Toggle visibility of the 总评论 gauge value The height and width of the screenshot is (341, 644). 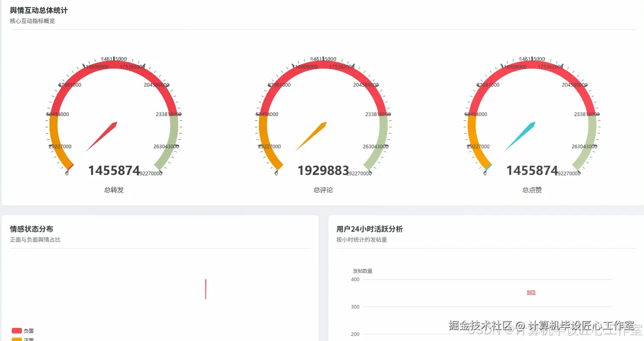[323, 170]
